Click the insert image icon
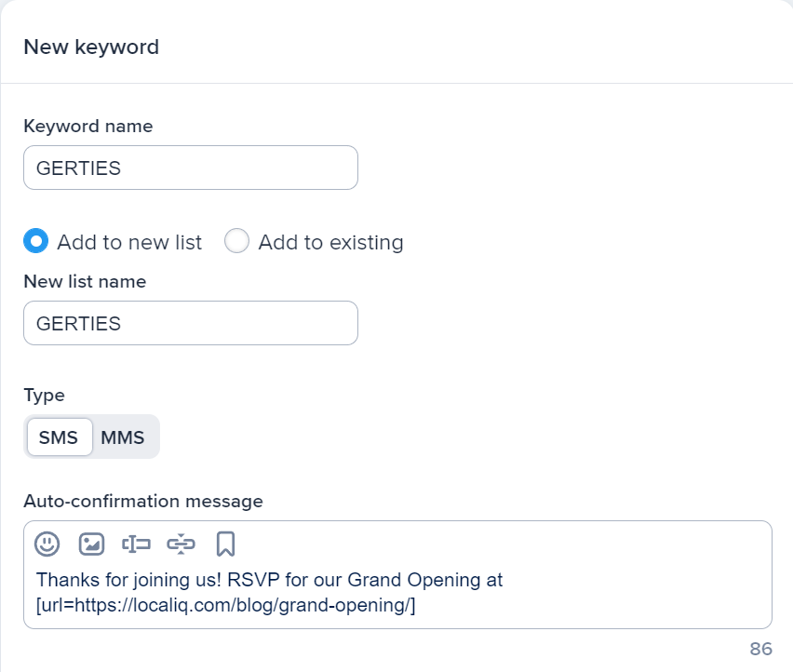 tap(91, 544)
